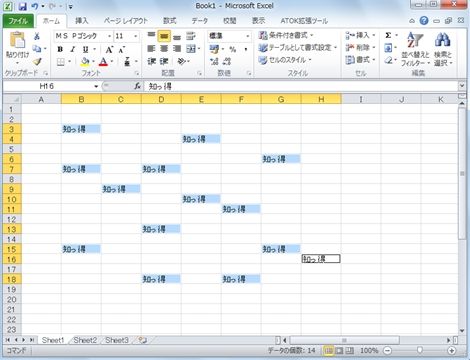The image size is (470, 360).
Task: Select cell H16 containing 知っ得
Action: (x=321, y=259)
